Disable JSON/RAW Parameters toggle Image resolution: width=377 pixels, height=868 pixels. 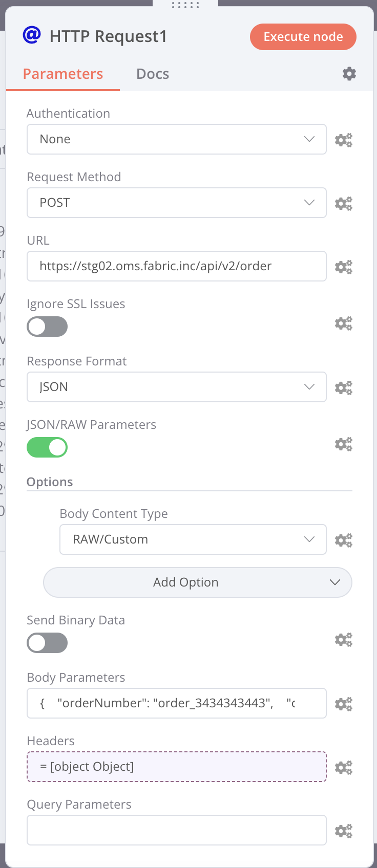point(47,447)
